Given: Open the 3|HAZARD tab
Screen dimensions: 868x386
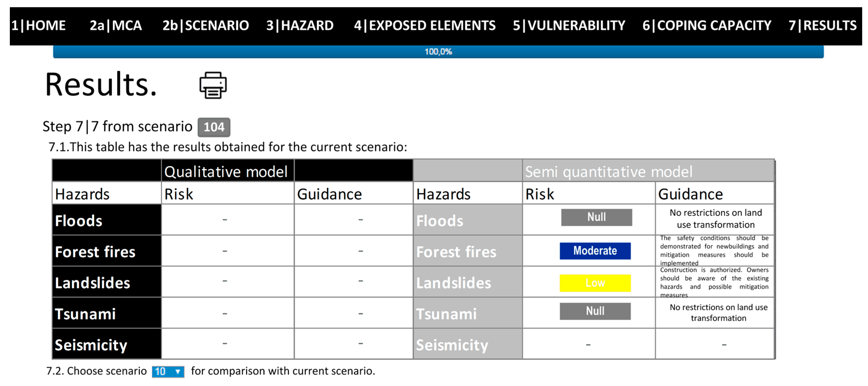Looking at the screenshot, I should click(300, 26).
